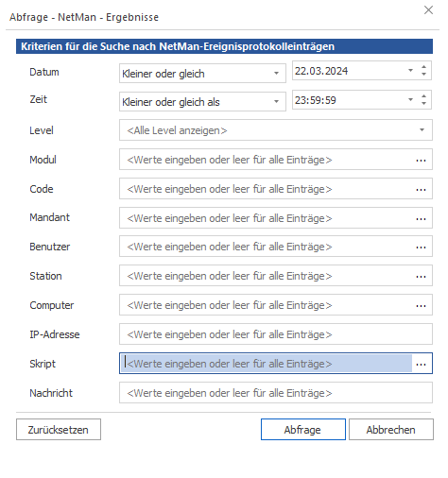Run the query with the Abfrage button
448x478 pixels.
click(303, 430)
